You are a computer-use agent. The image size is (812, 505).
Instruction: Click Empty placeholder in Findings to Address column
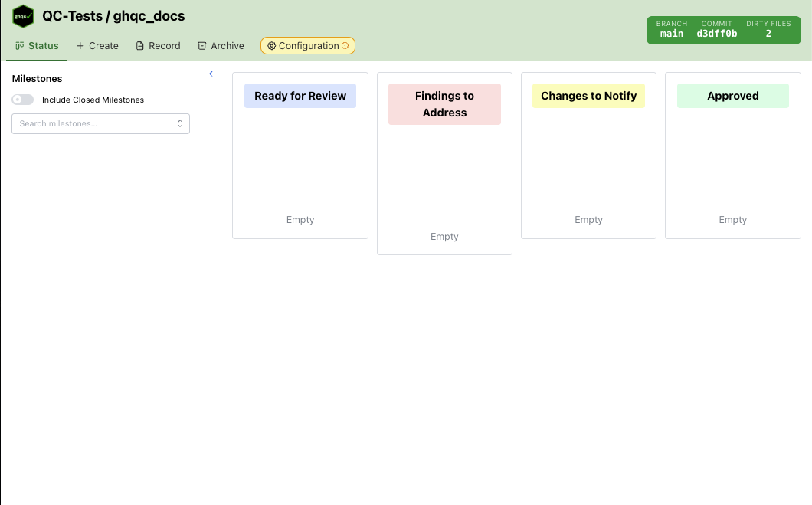point(444,237)
